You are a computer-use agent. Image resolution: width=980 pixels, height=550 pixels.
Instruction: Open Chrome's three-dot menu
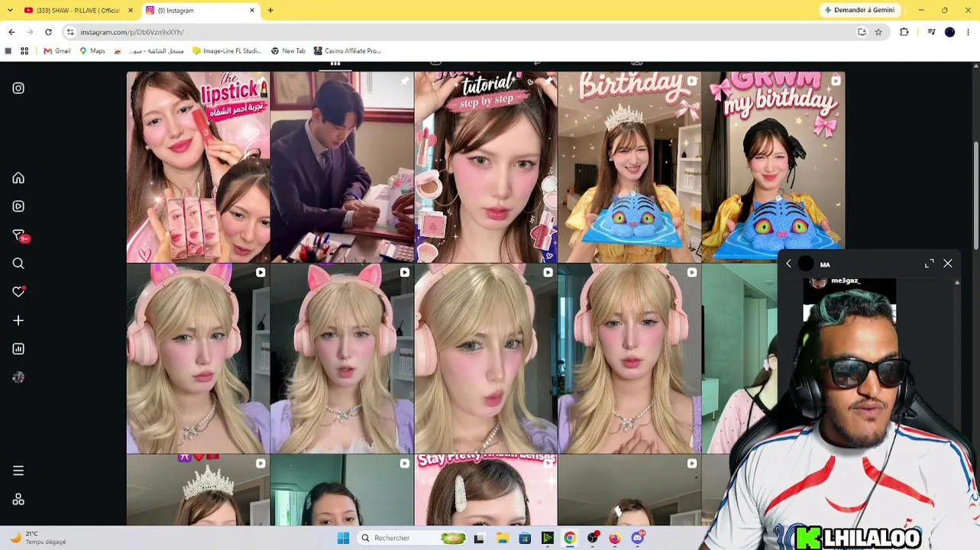tap(969, 32)
